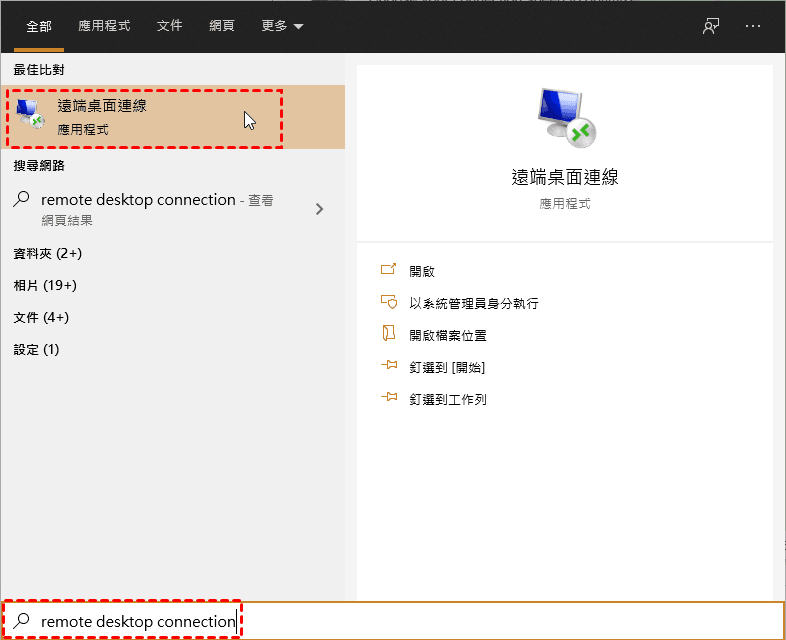Click the search input field text
Viewport: 786px width, 640px height.
click(138, 621)
